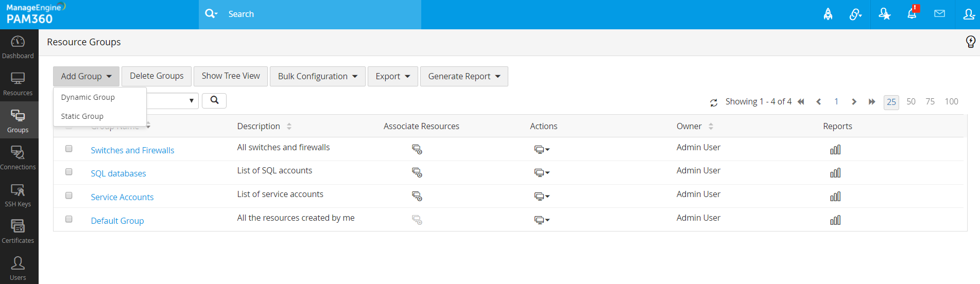Click Associate Resources icon for SQL databases
Image resolution: width=980 pixels, height=284 pixels.
[417, 173]
